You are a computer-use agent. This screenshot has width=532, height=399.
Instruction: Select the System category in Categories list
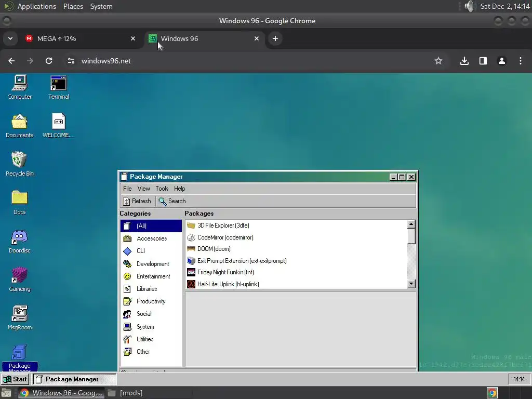[151, 327]
